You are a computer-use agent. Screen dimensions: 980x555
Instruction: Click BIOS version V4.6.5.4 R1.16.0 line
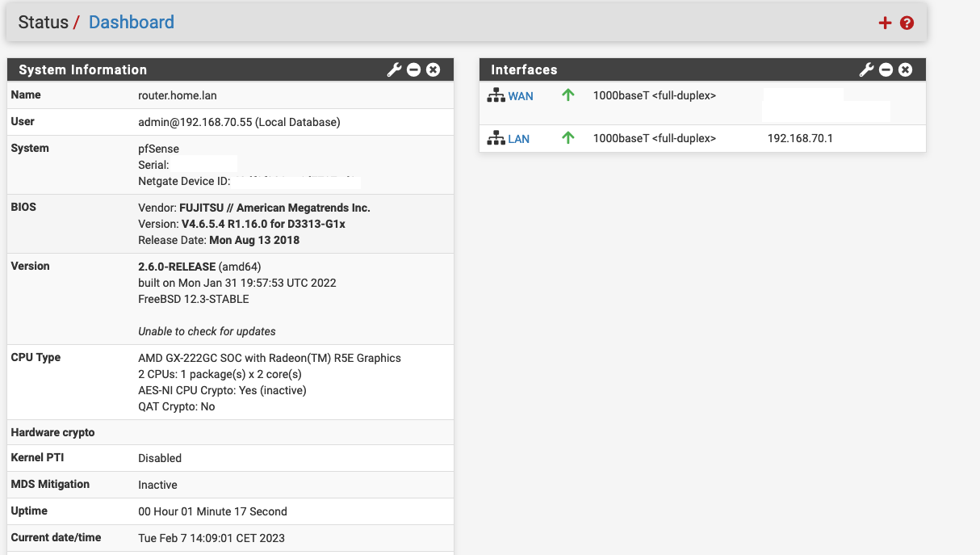(x=242, y=224)
